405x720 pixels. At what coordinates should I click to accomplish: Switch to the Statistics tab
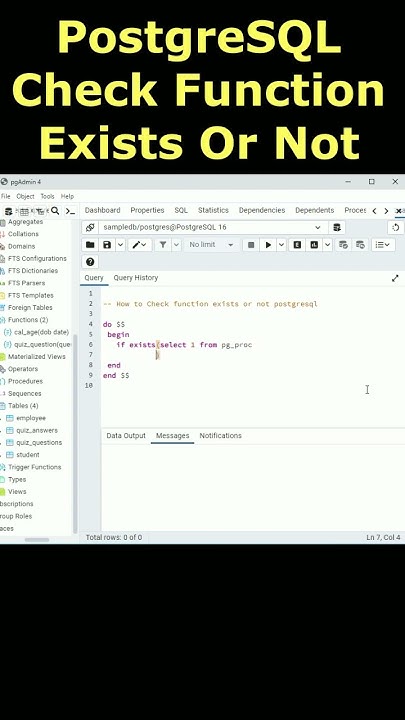pos(213,210)
